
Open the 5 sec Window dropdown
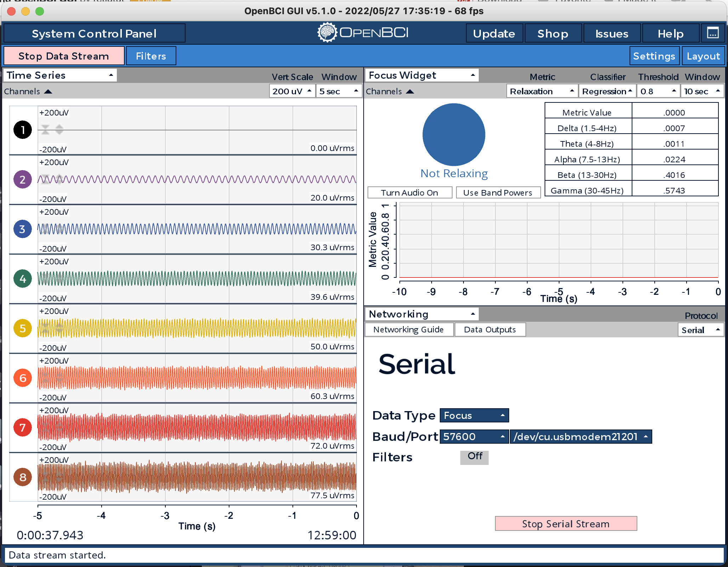(338, 91)
